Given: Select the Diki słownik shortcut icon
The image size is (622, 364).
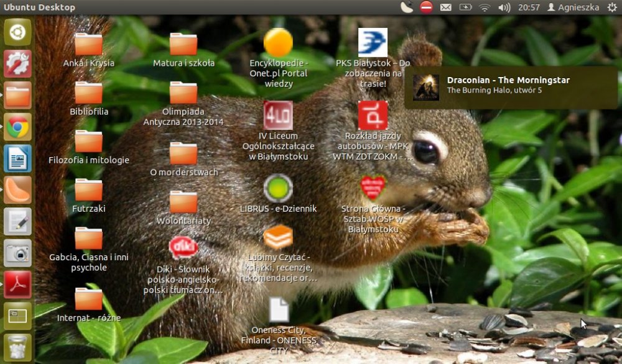Looking at the screenshot, I should click(183, 248).
